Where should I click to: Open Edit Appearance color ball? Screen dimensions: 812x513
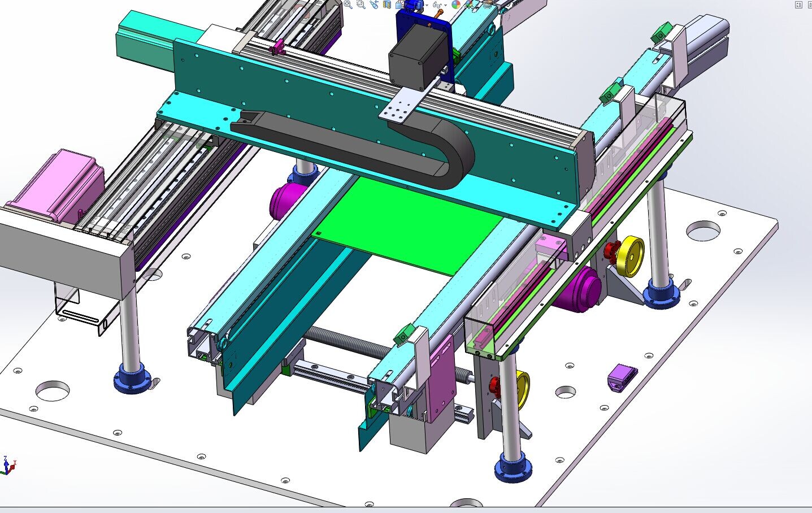click(456, 6)
